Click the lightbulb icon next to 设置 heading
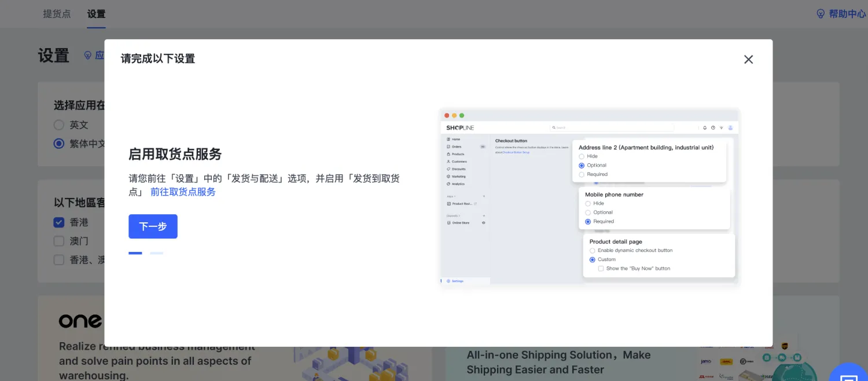 88,55
